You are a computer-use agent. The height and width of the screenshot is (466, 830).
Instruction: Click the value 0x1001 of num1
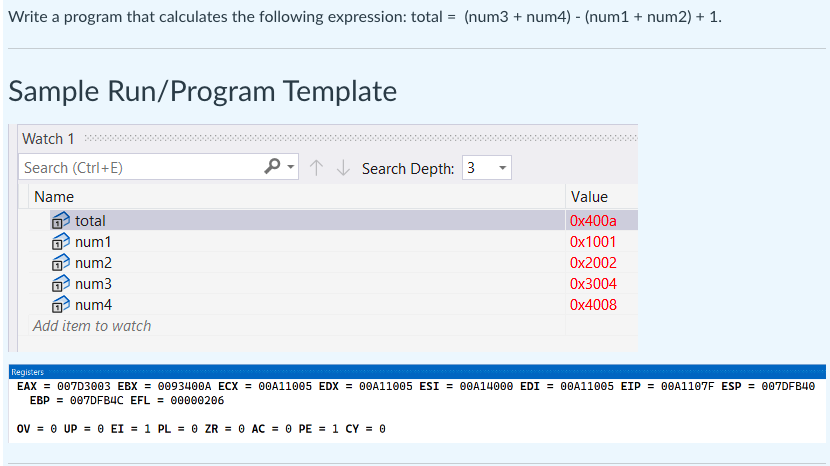tap(593, 241)
